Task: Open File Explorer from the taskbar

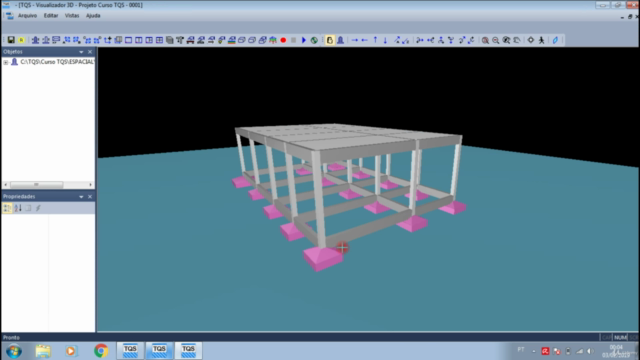Action: 43,351
